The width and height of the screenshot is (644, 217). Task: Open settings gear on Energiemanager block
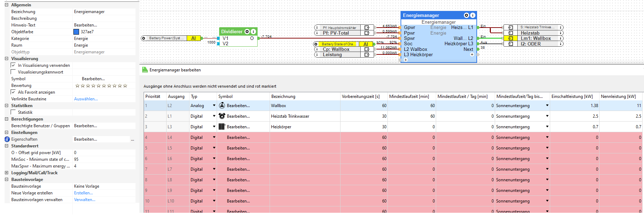tap(467, 16)
